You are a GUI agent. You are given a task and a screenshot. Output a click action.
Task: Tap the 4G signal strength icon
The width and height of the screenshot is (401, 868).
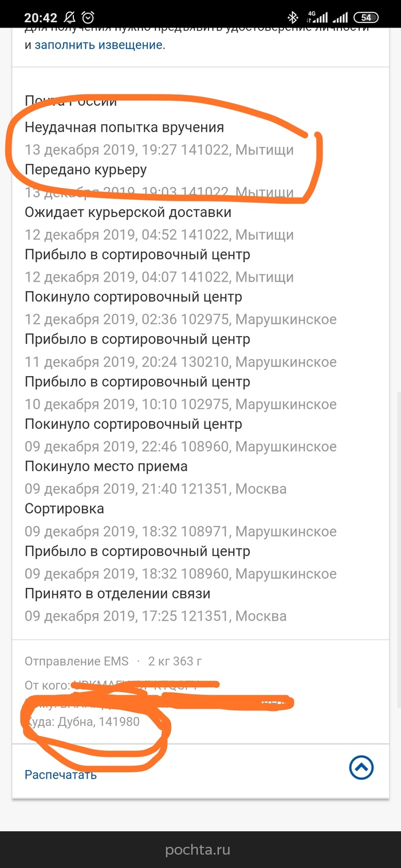[x=319, y=17]
